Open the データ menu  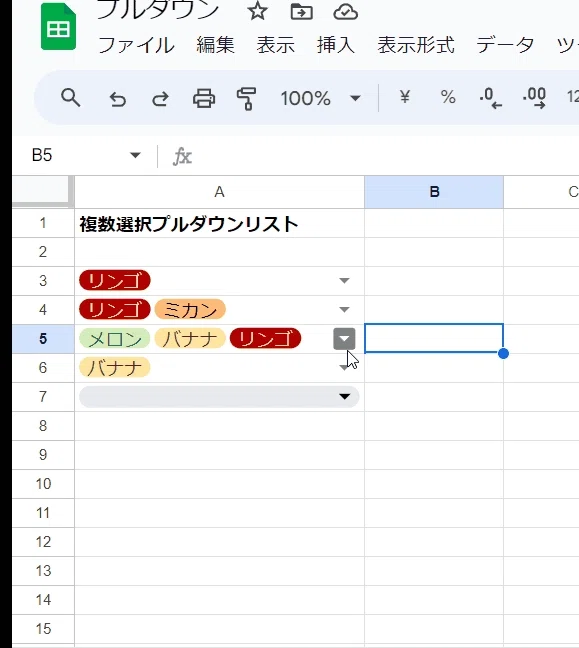[505, 45]
